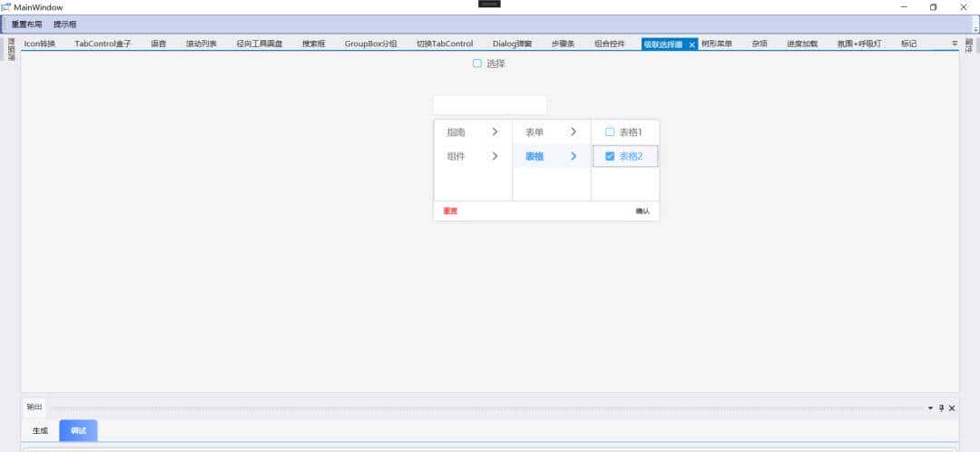Show the Dialog弹窗 tab
980x452 pixels.
click(513, 44)
